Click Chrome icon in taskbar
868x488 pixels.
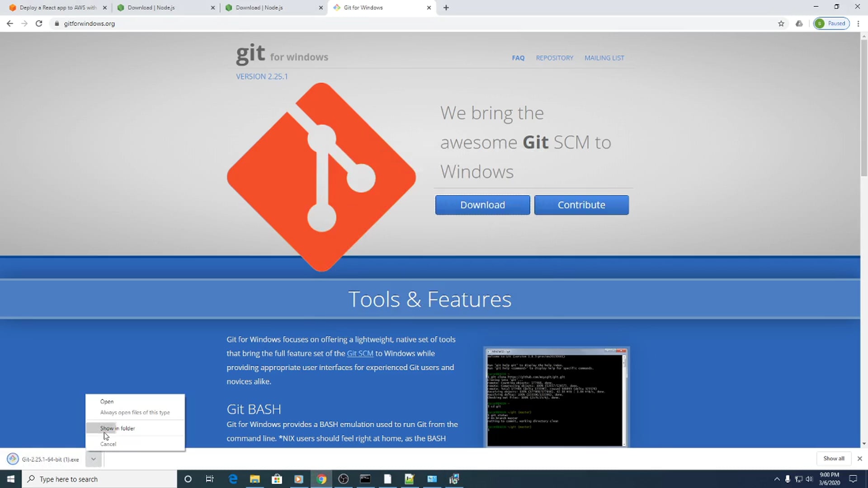(x=321, y=479)
